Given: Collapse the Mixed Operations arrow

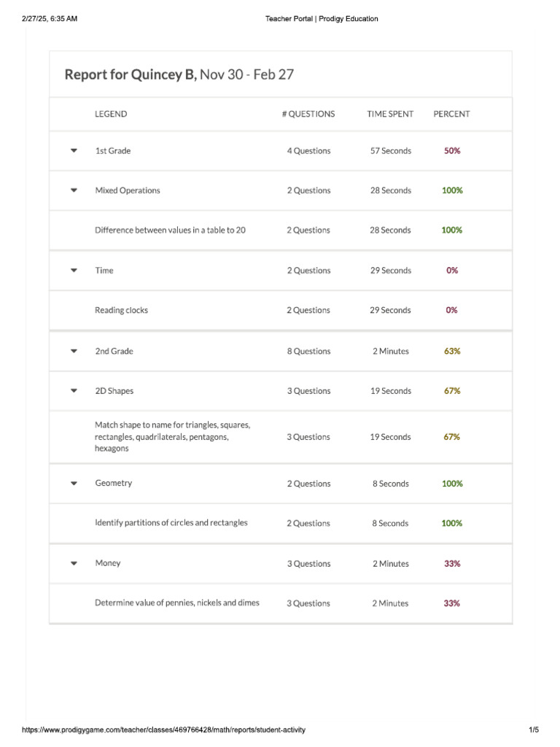Looking at the screenshot, I should pos(74,190).
